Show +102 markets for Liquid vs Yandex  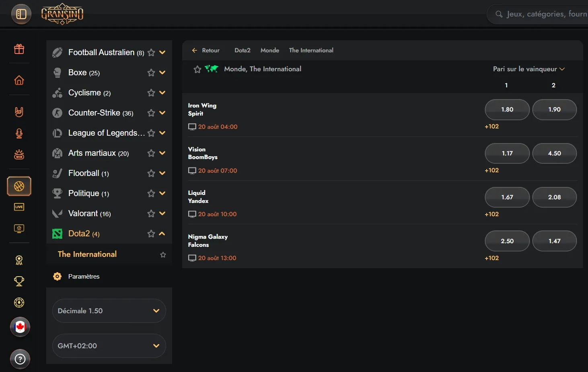pyautogui.click(x=492, y=214)
